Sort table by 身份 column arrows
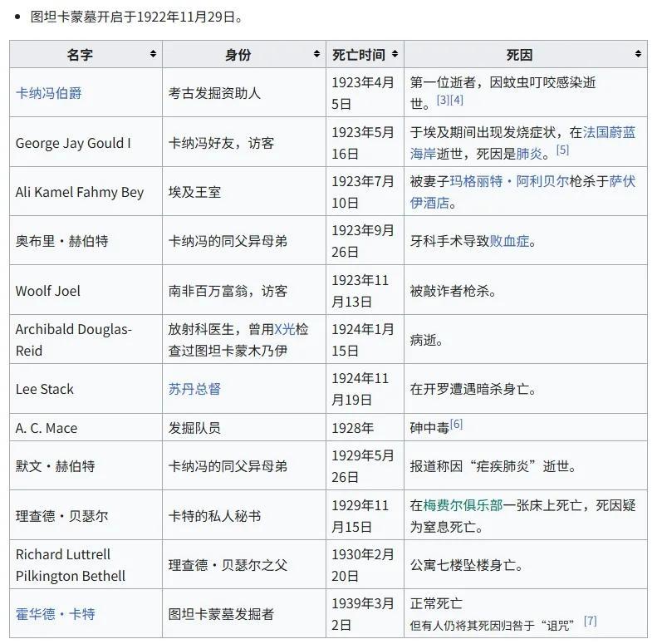This screenshot has height=644, width=657. (x=316, y=55)
